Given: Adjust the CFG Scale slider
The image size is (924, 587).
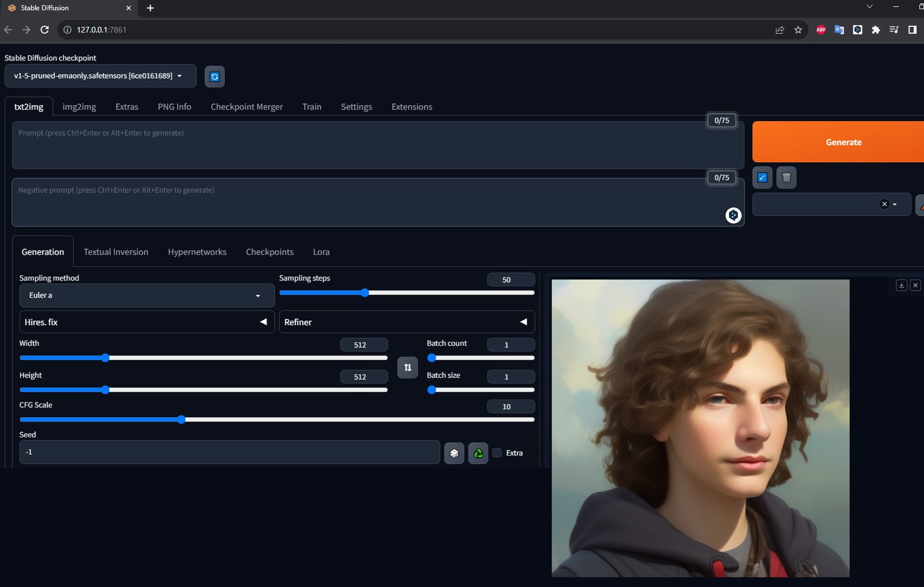Looking at the screenshot, I should (x=181, y=420).
